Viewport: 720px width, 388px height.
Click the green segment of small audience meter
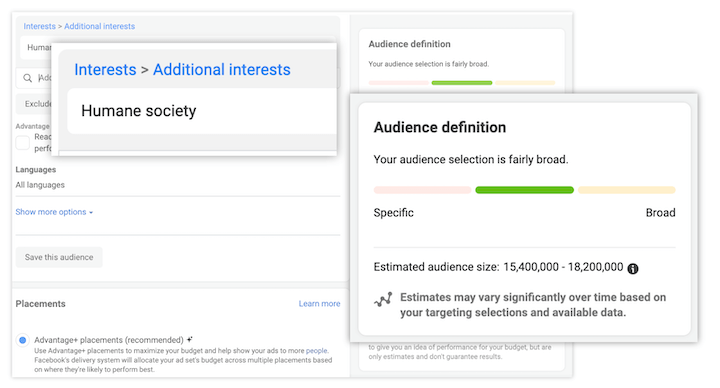click(x=462, y=83)
